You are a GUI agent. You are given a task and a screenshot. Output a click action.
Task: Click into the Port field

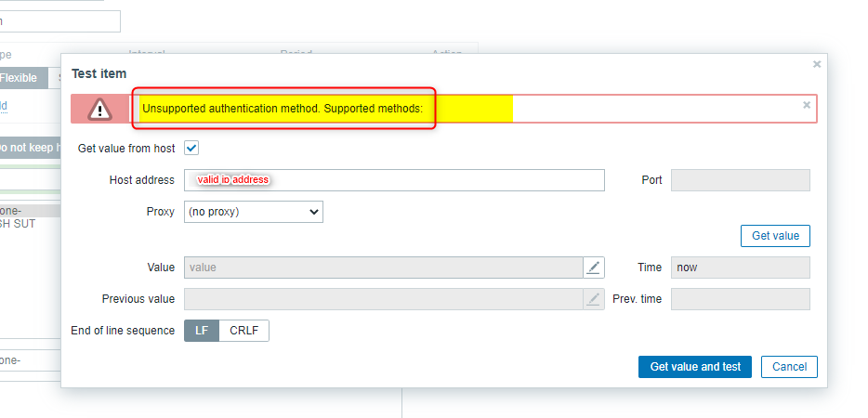click(740, 180)
